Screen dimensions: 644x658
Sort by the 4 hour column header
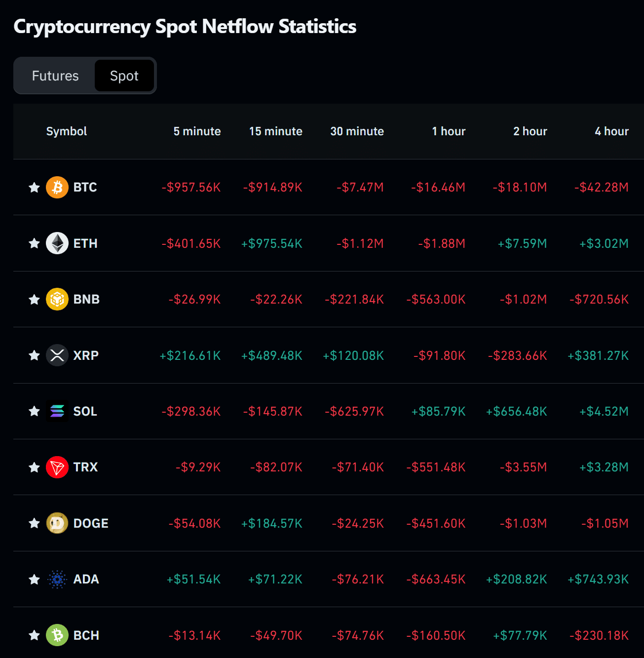pyautogui.click(x=611, y=131)
